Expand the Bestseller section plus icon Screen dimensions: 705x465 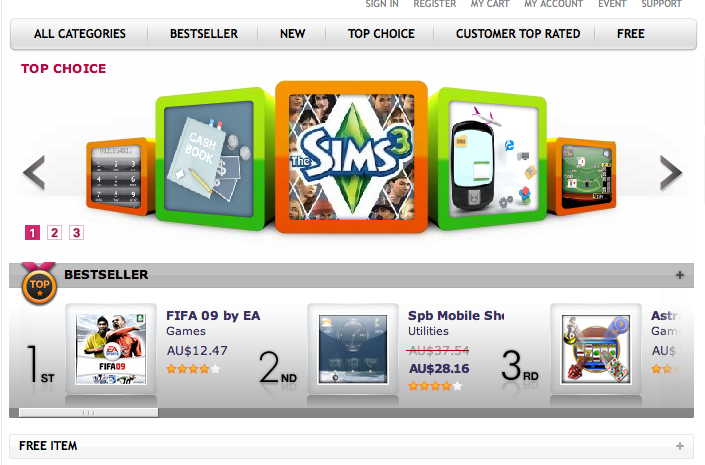point(680,275)
